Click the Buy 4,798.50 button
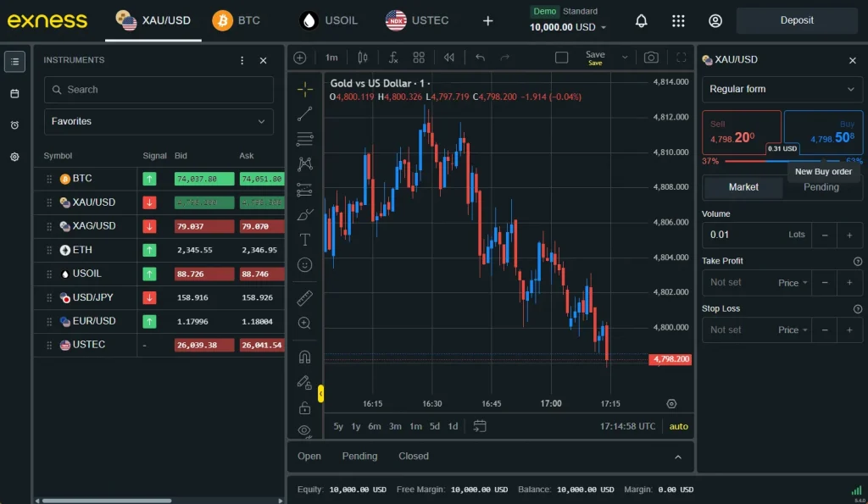Viewport: 868px width, 504px height. pos(823,133)
